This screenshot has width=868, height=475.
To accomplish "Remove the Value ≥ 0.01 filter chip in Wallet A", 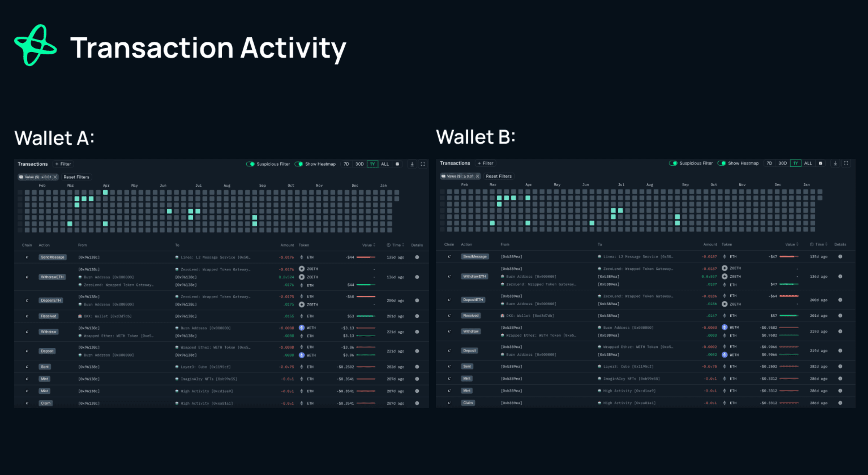I will [x=56, y=177].
